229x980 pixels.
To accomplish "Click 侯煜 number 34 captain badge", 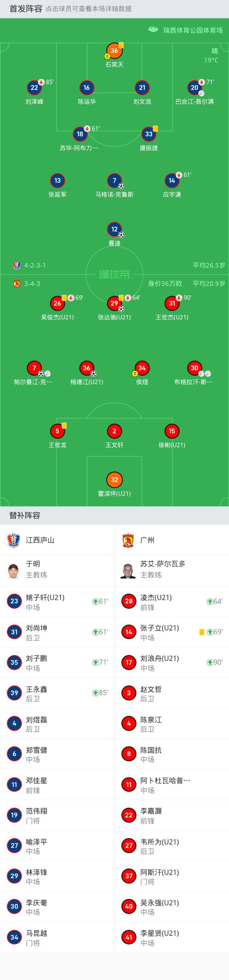I will (142, 368).
